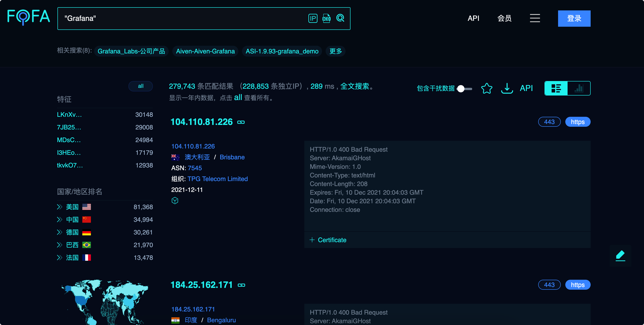Screen dimensions: 644x325
Task: Open the hamburger menu
Action: tap(535, 18)
